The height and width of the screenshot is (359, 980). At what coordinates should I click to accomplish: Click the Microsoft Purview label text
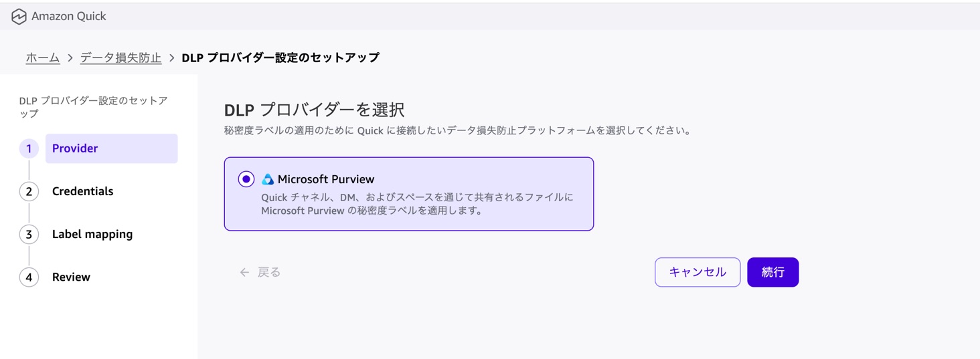[x=326, y=179]
